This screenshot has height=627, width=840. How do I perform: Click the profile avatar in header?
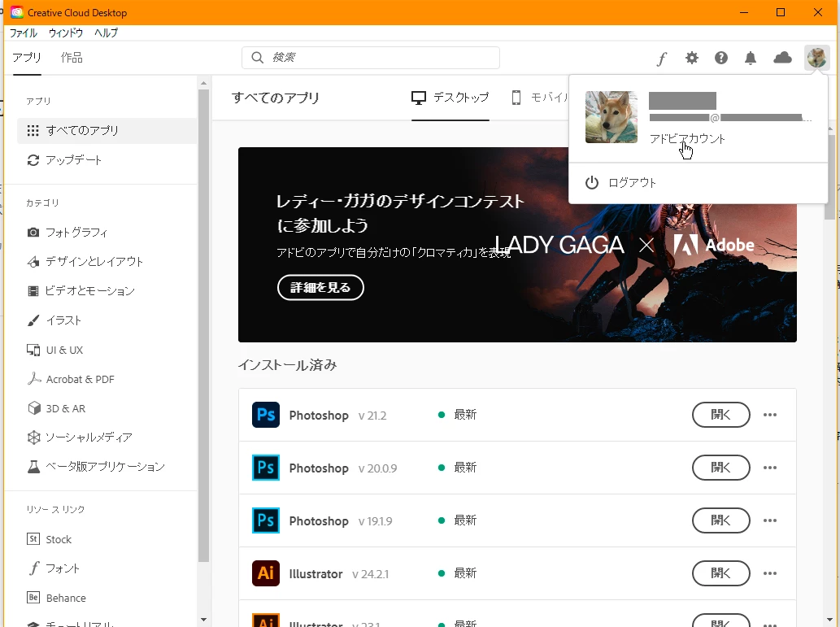(x=817, y=58)
